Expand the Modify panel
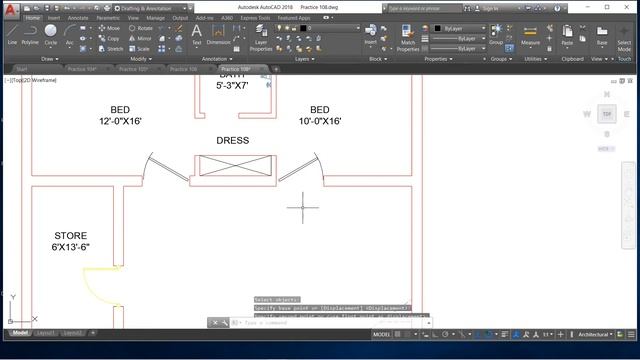 pos(141,59)
